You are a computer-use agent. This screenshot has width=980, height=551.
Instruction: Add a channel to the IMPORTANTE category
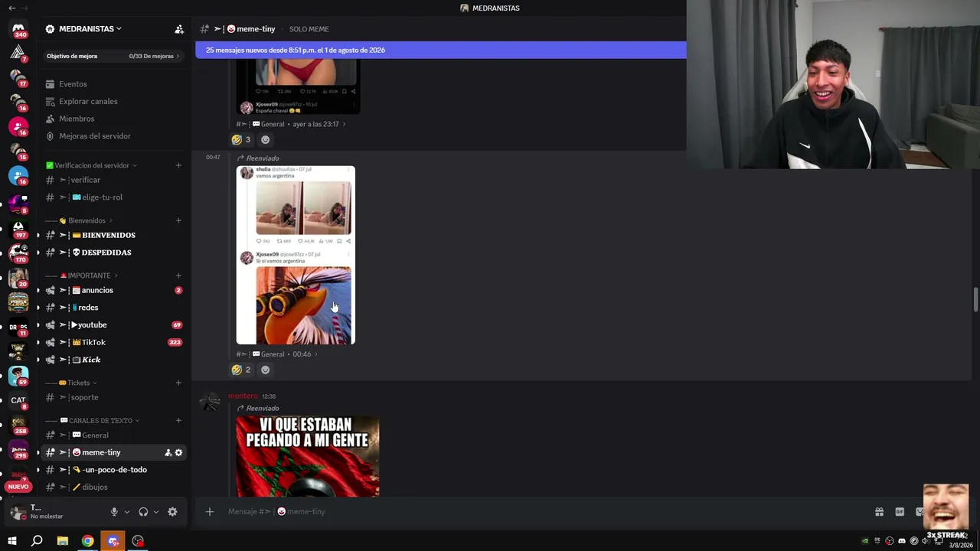coord(178,275)
